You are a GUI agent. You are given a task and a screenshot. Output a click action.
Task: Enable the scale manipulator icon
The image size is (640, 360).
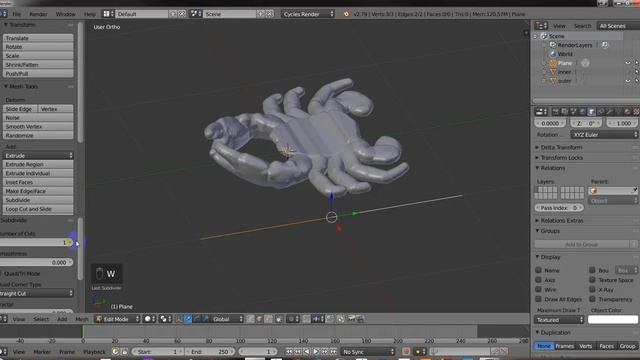pyautogui.click(x=206, y=319)
